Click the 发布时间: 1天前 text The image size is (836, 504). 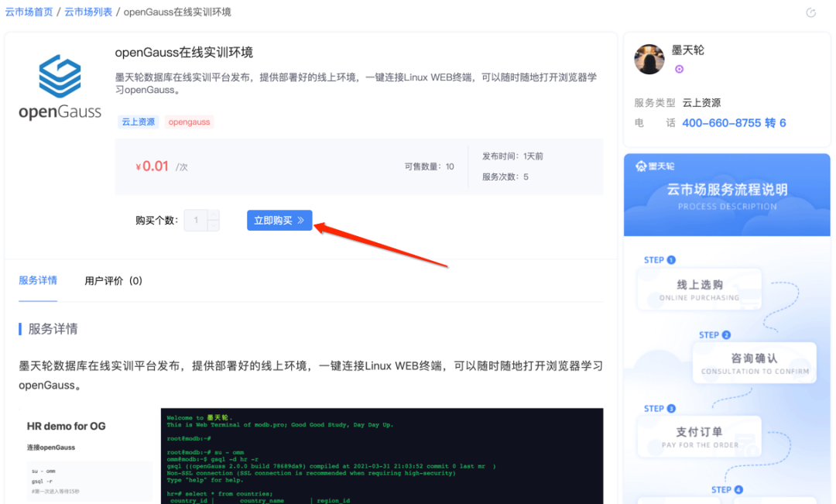[513, 156]
